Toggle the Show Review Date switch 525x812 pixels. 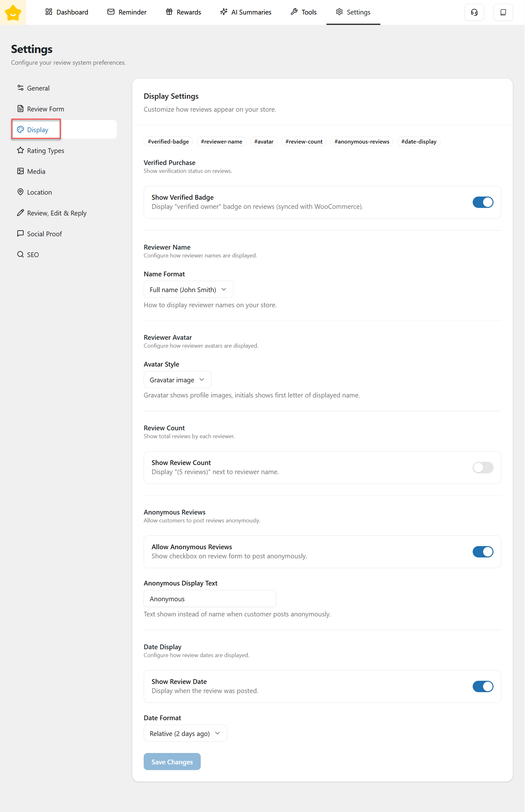click(482, 686)
